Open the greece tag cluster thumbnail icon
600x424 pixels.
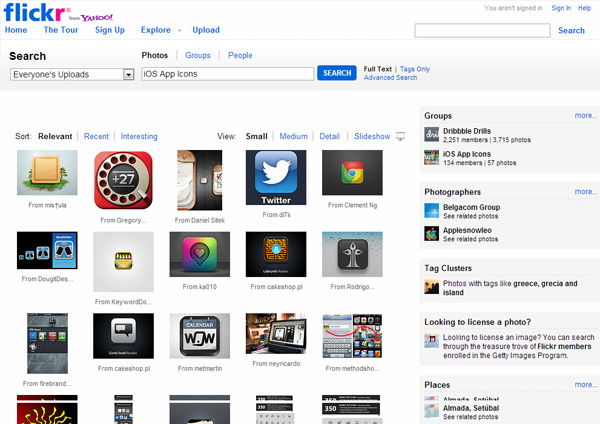pos(432,287)
